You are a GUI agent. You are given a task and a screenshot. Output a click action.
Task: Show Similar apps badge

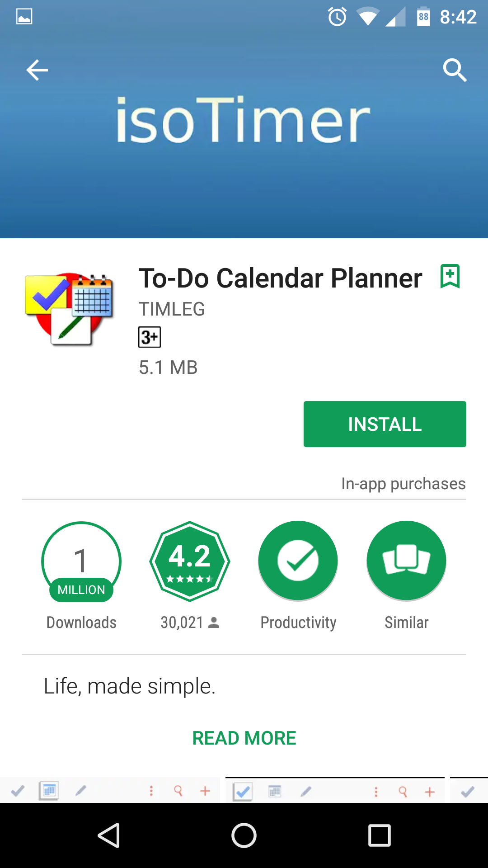[x=407, y=561]
